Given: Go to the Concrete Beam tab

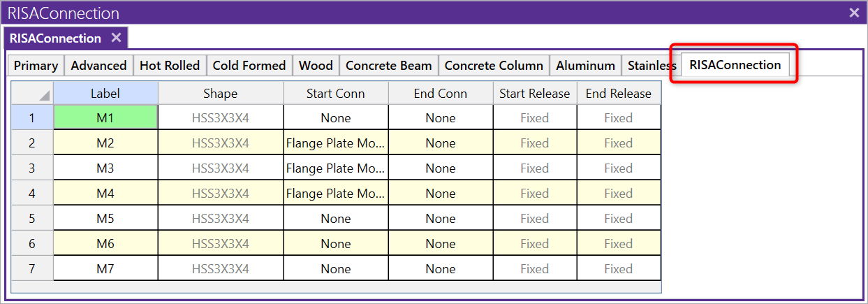Looking at the screenshot, I should click(388, 66).
